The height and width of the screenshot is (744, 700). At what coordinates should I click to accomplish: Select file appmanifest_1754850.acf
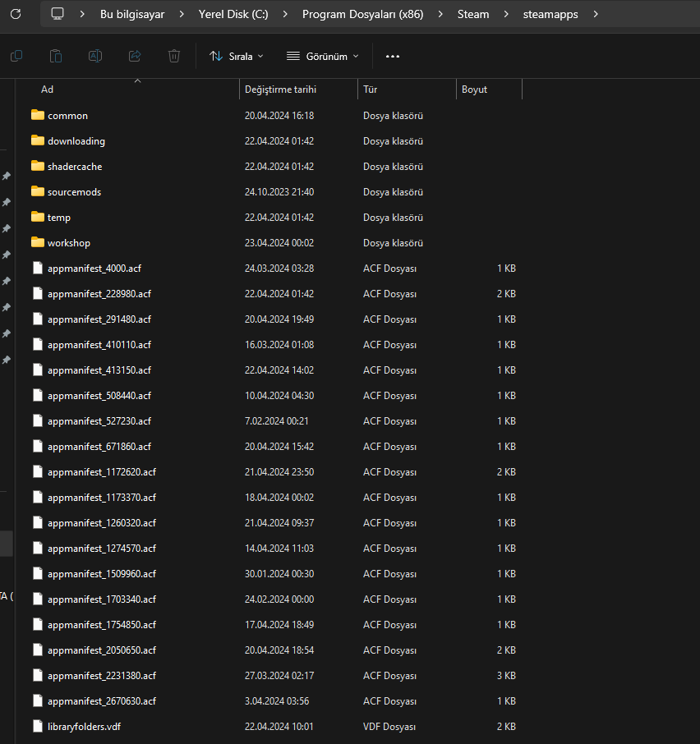102,624
